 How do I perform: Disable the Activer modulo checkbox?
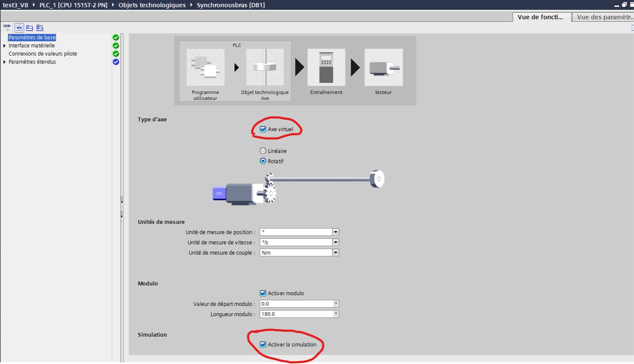[263, 294]
